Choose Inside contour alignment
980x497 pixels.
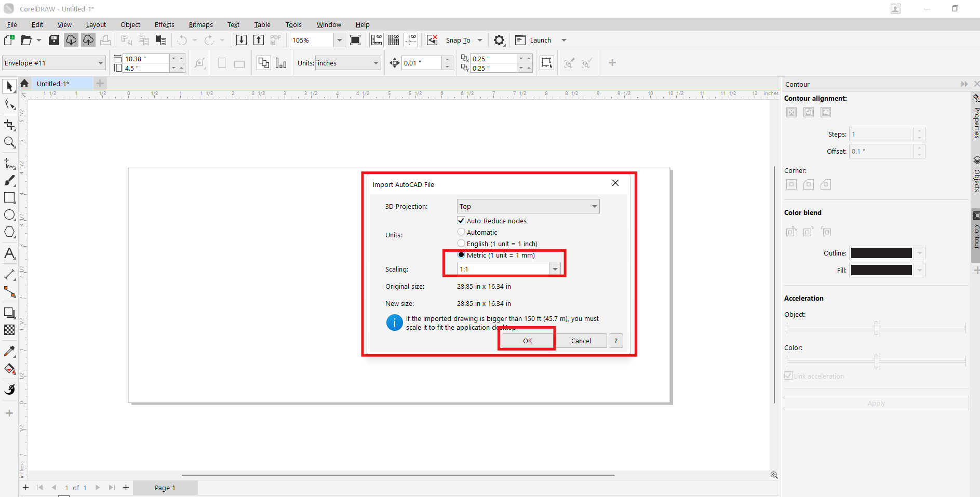(809, 112)
